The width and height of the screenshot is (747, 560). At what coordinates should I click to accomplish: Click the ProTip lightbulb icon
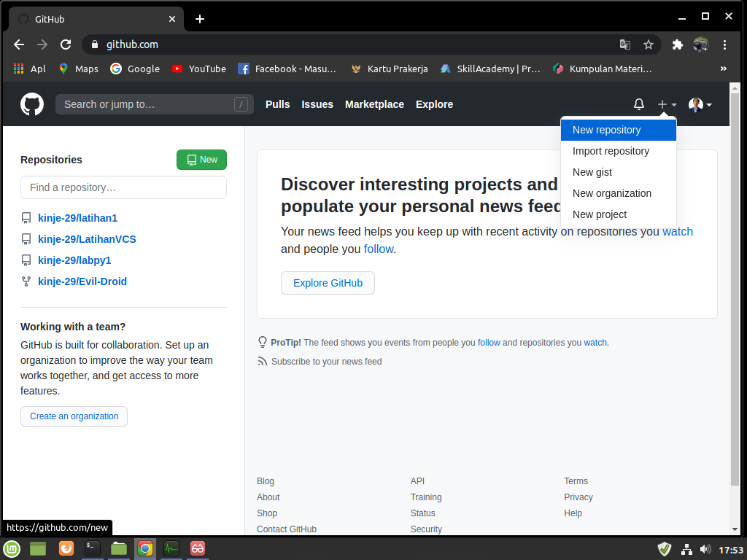(x=262, y=343)
